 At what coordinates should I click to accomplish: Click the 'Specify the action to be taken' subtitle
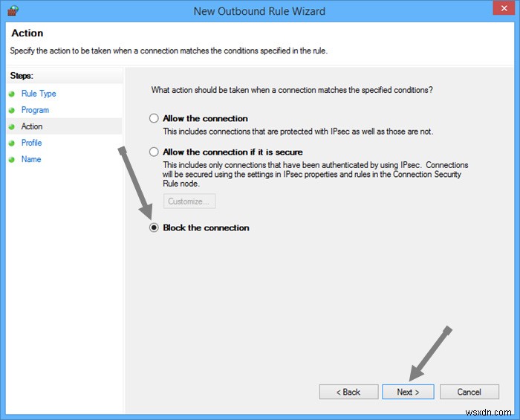coord(169,51)
